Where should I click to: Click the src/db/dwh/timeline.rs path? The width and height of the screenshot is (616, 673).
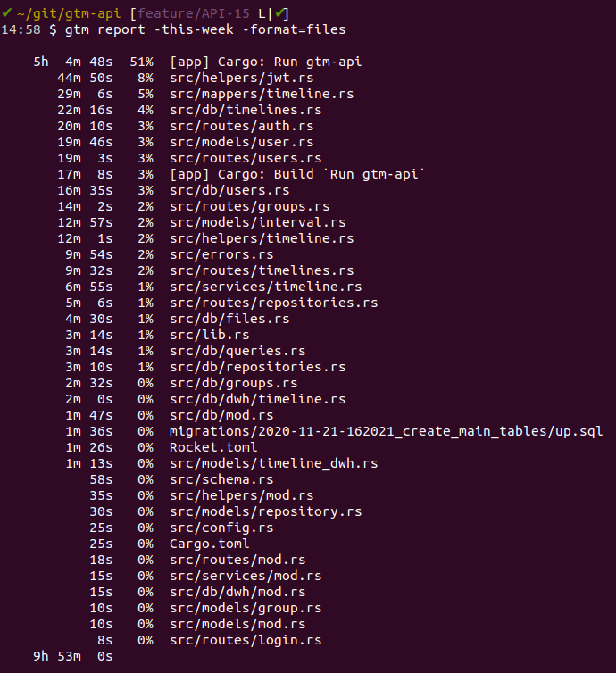(x=258, y=399)
